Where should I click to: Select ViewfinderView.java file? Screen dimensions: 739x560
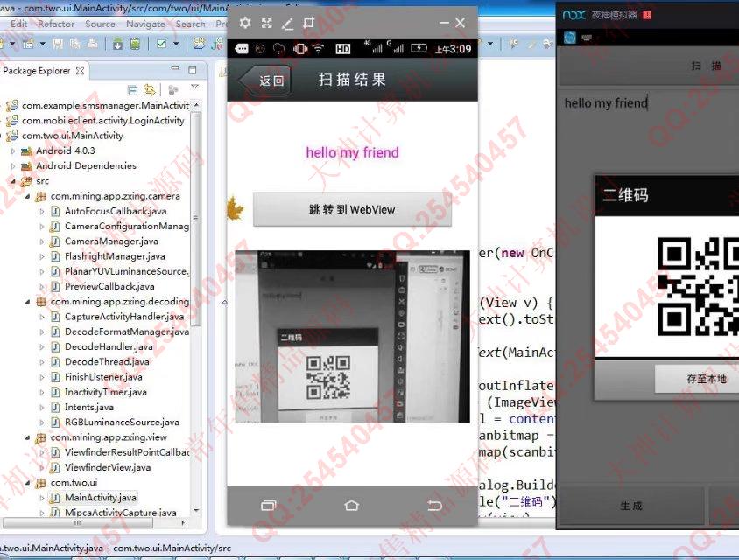108,467
